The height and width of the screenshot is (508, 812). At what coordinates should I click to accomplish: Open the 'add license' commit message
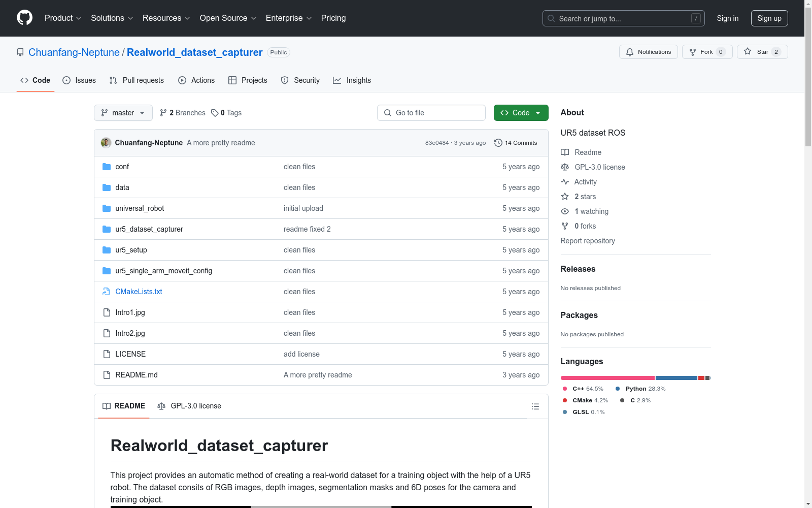tap(301, 354)
